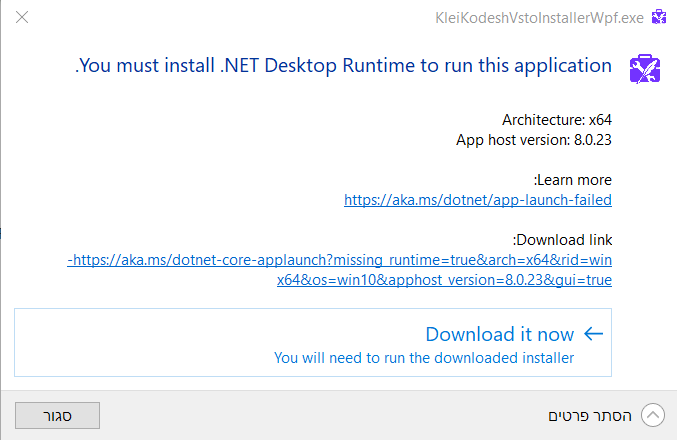Click the empty gray footer area
The image size is (677, 440).
(x=300, y=414)
